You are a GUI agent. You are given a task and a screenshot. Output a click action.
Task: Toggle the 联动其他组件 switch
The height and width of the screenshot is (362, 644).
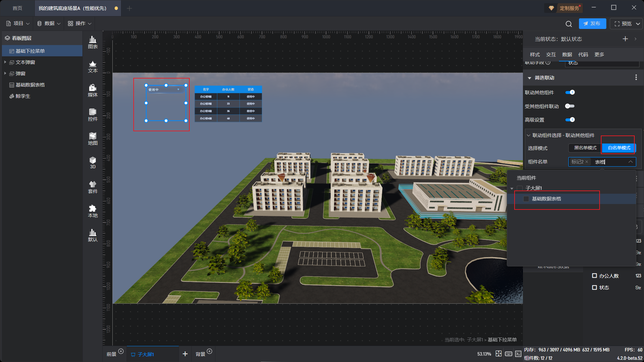tap(570, 92)
